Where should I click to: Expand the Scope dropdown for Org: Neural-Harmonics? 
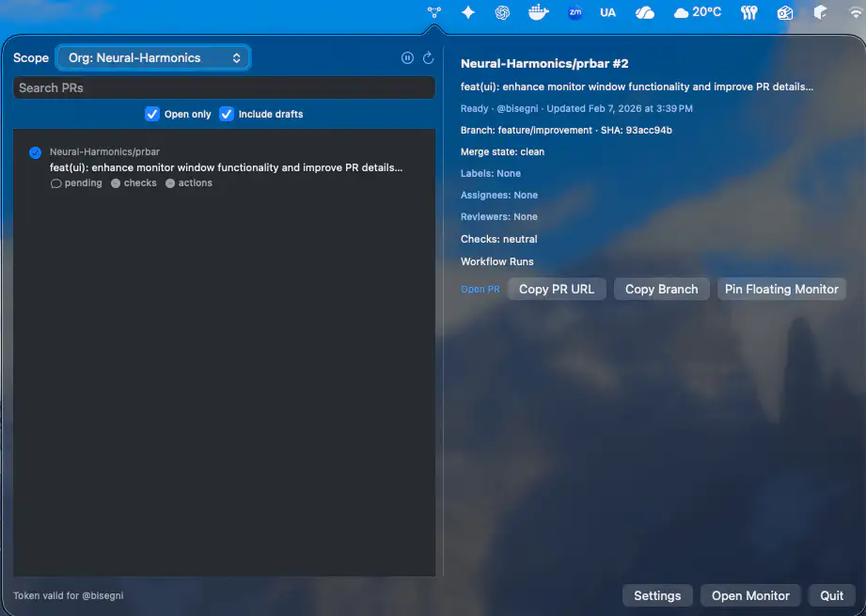point(153,57)
